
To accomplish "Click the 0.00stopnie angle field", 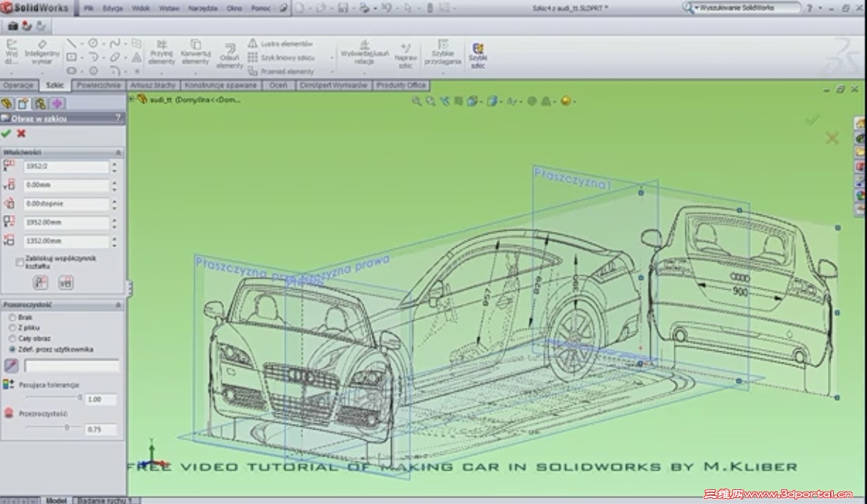I will (x=66, y=203).
